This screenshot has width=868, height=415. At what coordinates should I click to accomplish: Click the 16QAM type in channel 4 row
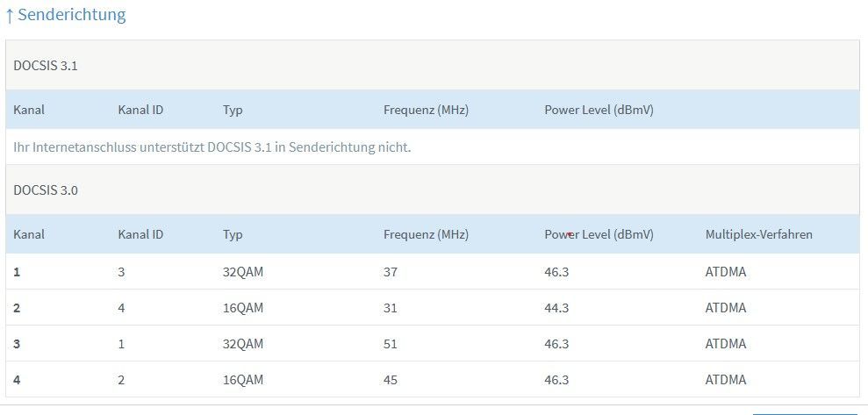tap(243, 380)
